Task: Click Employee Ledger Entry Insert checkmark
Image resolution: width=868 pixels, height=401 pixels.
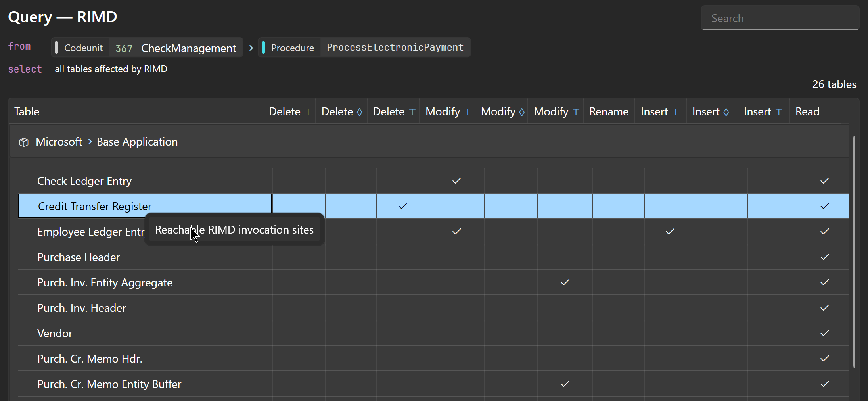Action: point(670,232)
